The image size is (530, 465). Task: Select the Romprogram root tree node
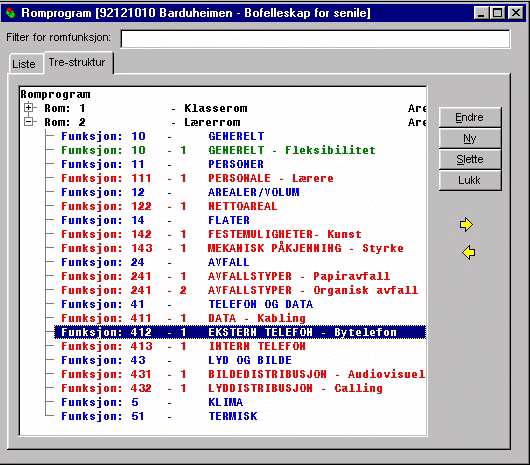(55, 94)
